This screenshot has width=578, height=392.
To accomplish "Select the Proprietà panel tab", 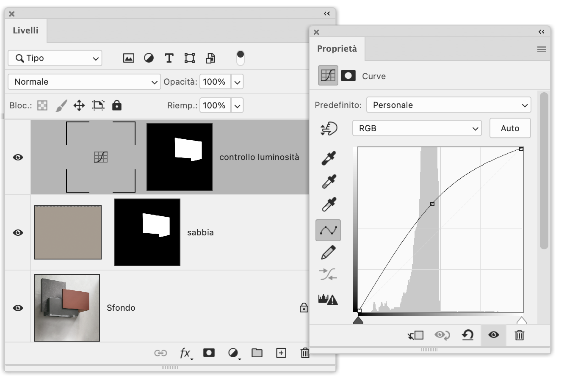I will (x=337, y=49).
